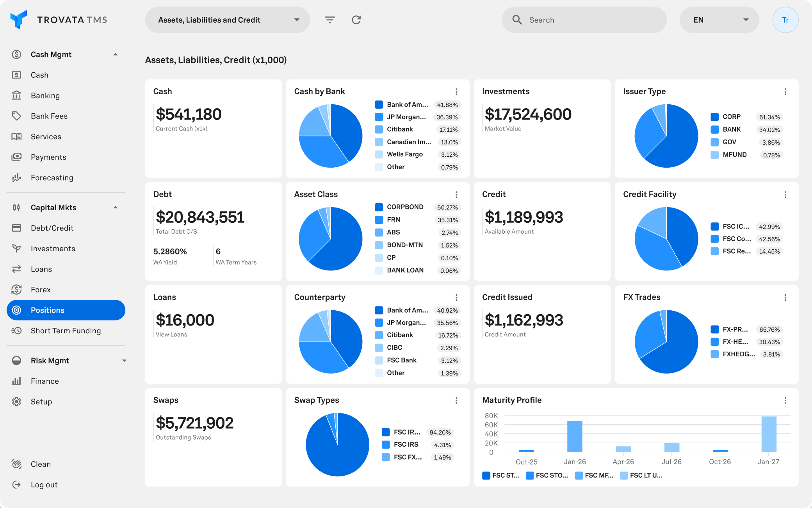The width and height of the screenshot is (812, 508).
Task: Open the Maturity Profile kebab menu
Action: point(785,401)
